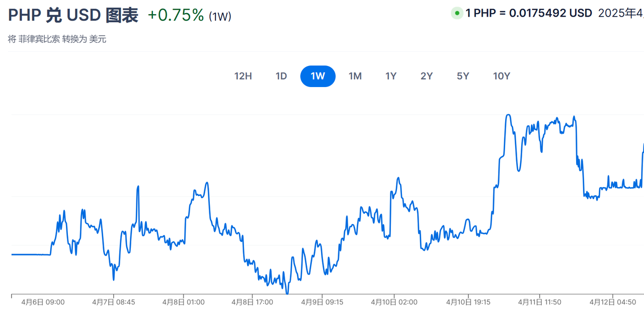Viewport: 644px width, 311px height.
Task: Click the 4月10日 19:15 axis label
Action: (468, 302)
